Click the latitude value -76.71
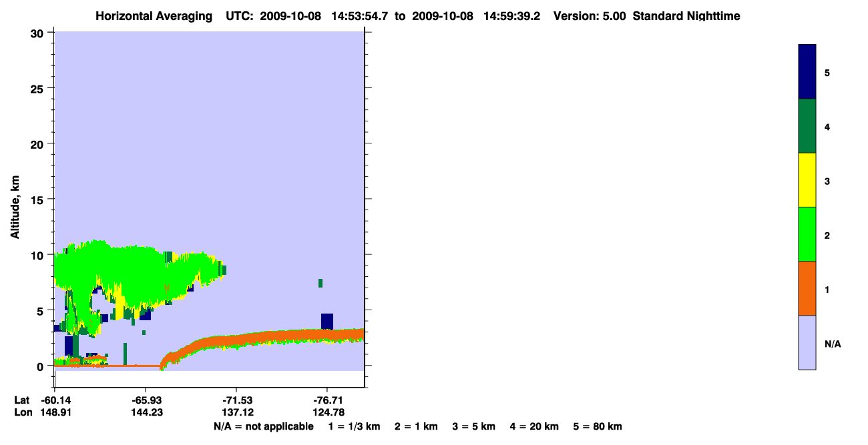 pyautogui.click(x=327, y=400)
